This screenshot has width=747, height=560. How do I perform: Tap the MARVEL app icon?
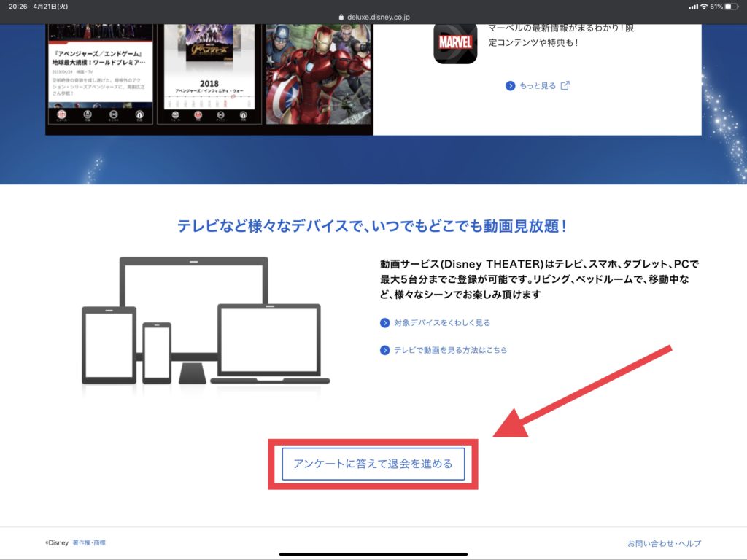(455, 43)
